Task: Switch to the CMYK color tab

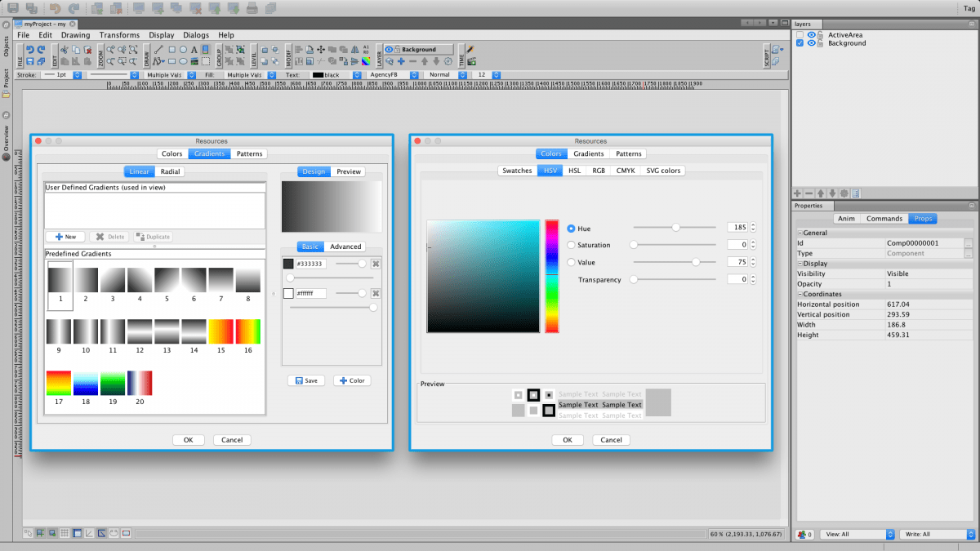Action: (x=626, y=171)
